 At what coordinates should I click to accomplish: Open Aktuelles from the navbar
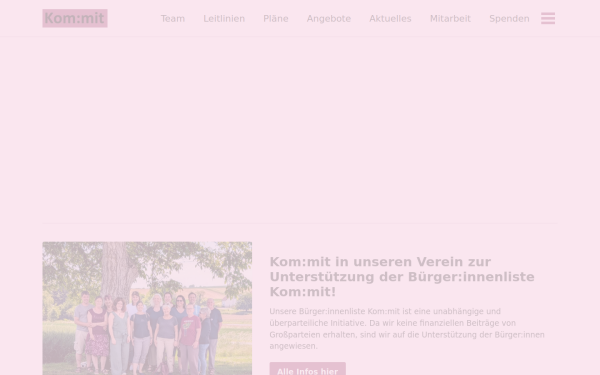pos(390,19)
